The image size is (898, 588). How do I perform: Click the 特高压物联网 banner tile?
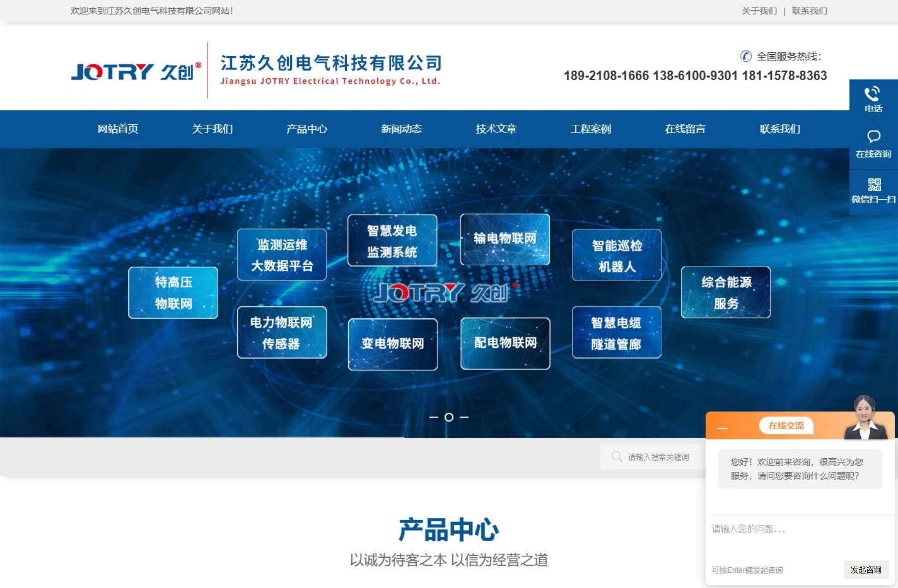[173, 293]
